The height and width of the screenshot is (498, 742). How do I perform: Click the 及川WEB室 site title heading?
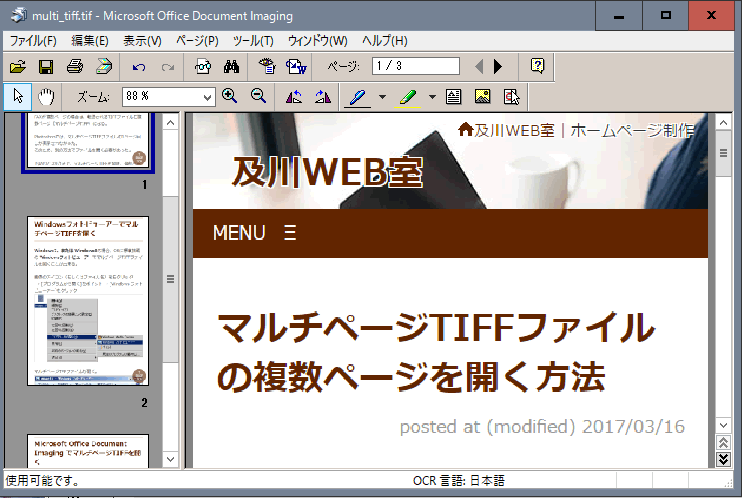click(327, 172)
